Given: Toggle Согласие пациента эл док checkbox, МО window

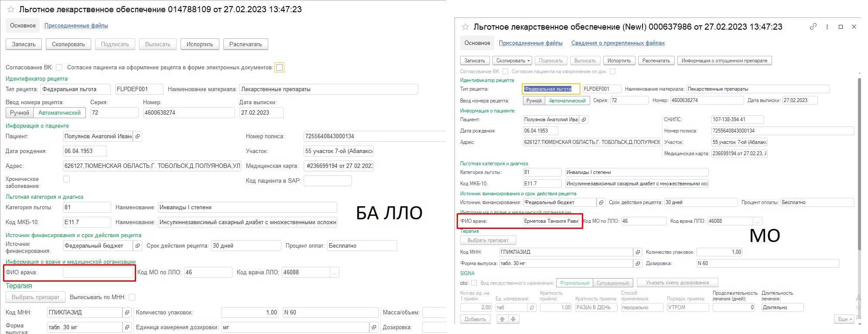Looking at the screenshot, I should coord(613,71).
